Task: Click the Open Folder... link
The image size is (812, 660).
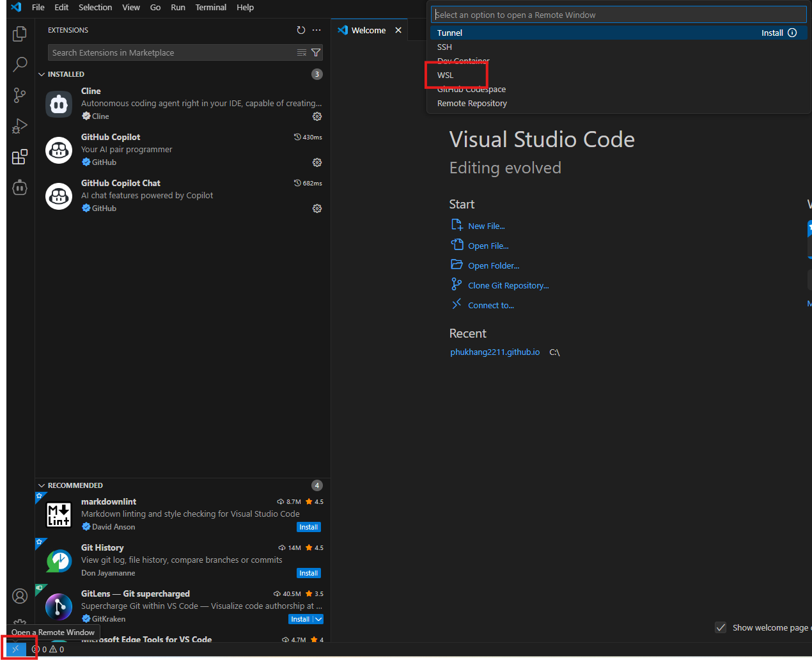Action: pos(494,265)
